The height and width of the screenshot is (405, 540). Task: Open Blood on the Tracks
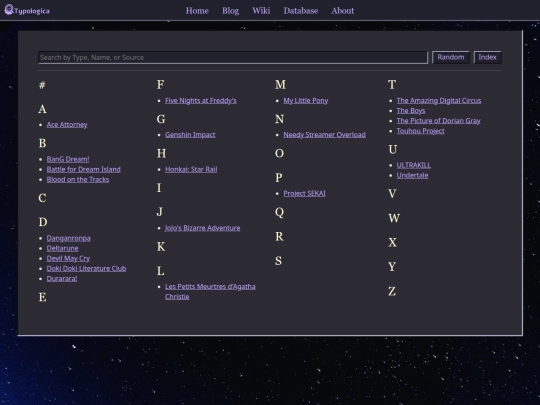coord(78,179)
